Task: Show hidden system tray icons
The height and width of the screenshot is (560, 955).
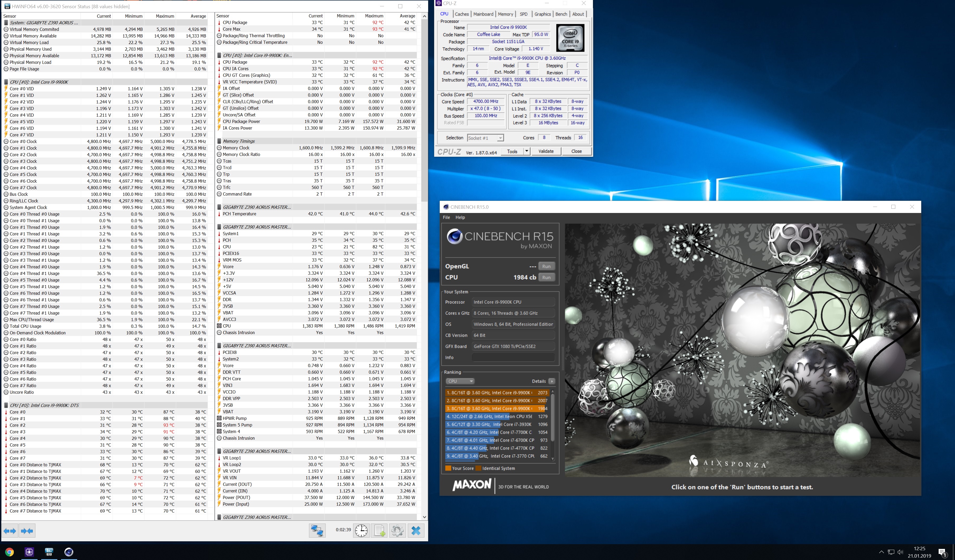Action: [882, 552]
